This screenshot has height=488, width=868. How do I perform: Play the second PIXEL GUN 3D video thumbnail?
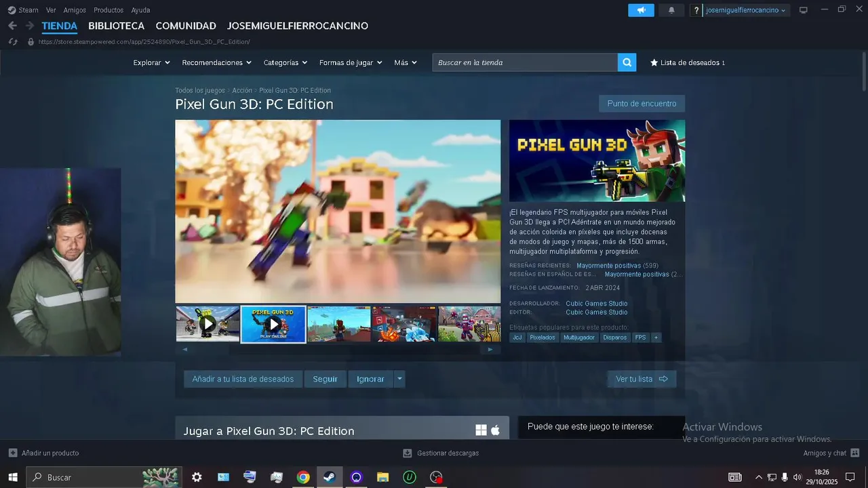coord(273,324)
